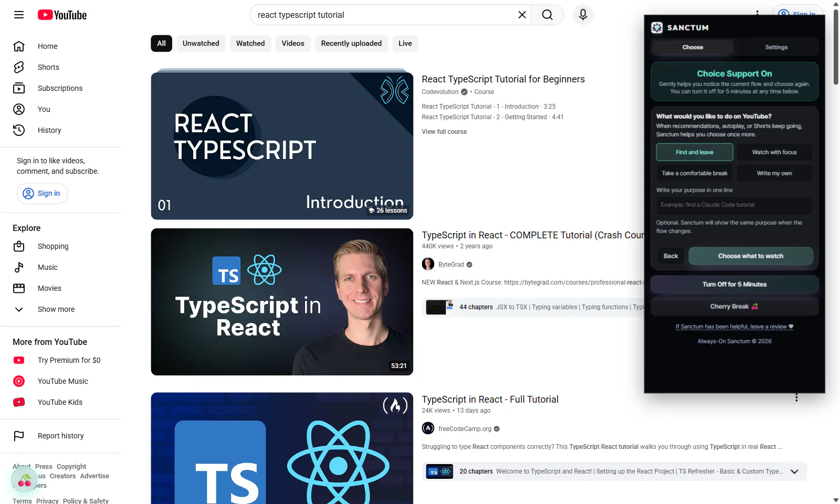Select the Recently uploaded filter chip

point(351,44)
